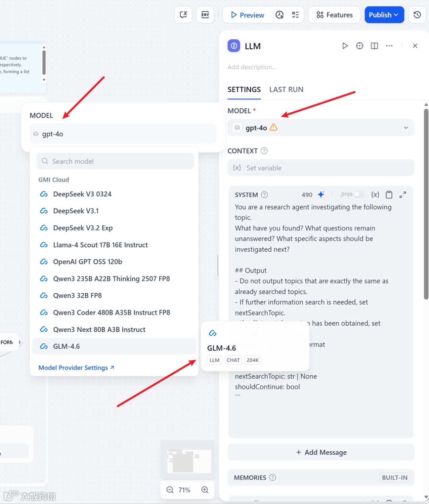429x504 pixels.
Task: Click the BUILT-IN memories badge
Action: point(394,477)
